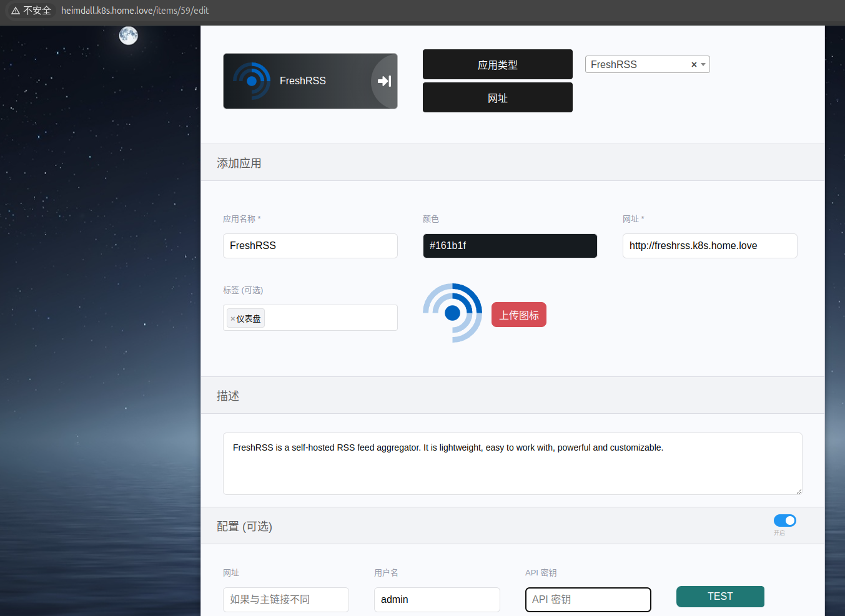The width and height of the screenshot is (845, 616).
Task: Click the 添加应用 section heading
Action: tap(239, 163)
